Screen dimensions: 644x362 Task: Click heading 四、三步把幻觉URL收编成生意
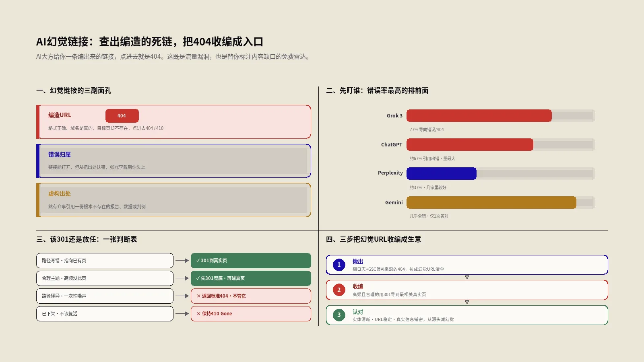pos(374,239)
